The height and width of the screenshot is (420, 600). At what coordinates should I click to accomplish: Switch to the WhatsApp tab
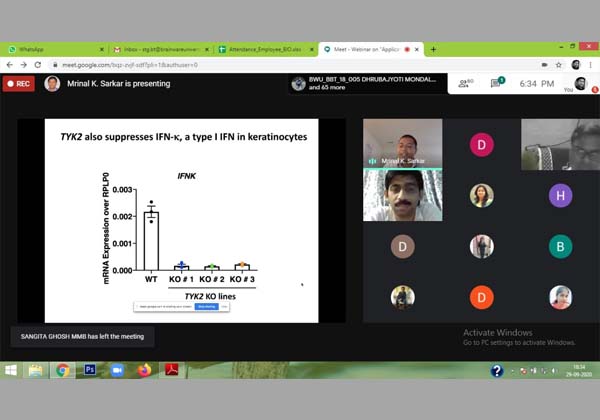[50, 49]
